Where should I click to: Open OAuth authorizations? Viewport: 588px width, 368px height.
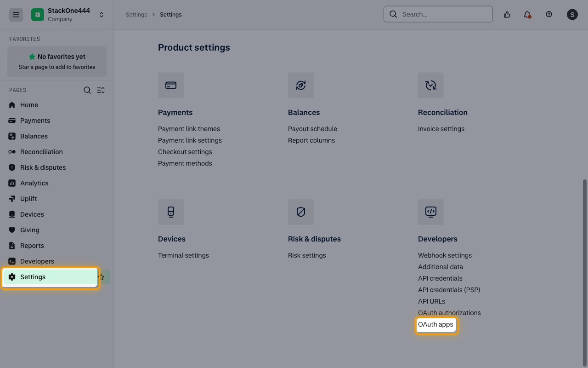click(449, 313)
